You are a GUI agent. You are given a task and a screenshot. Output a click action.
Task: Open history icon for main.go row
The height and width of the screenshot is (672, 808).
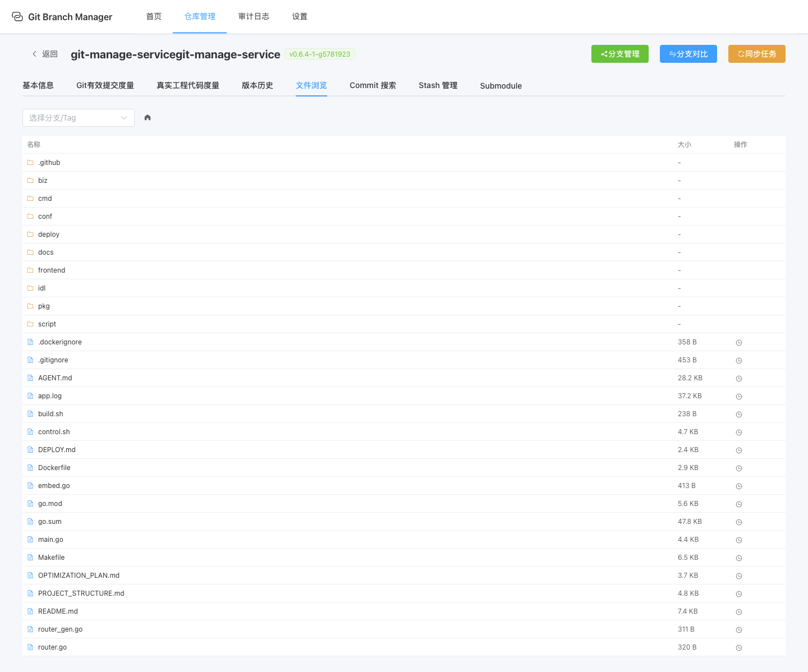point(739,540)
